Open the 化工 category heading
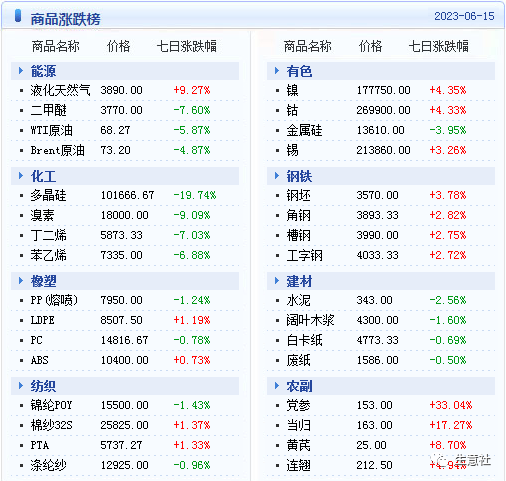This screenshot has height=481, width=506. [43, 176]
